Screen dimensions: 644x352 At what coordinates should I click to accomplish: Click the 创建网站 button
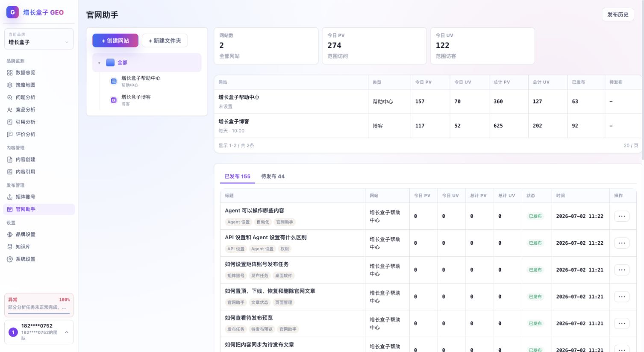115,41
